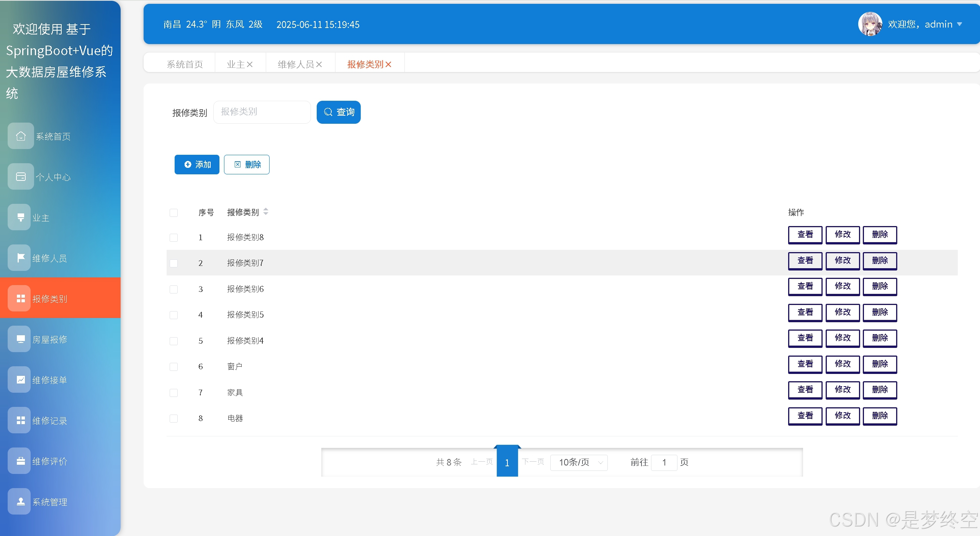Click the 系统管理 user icon

[x=21, y=502]
